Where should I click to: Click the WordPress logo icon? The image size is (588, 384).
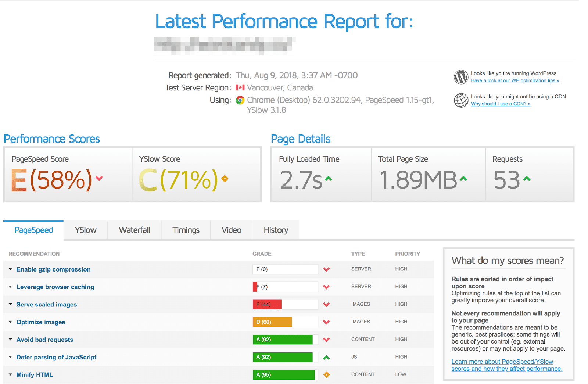(461, 77)
